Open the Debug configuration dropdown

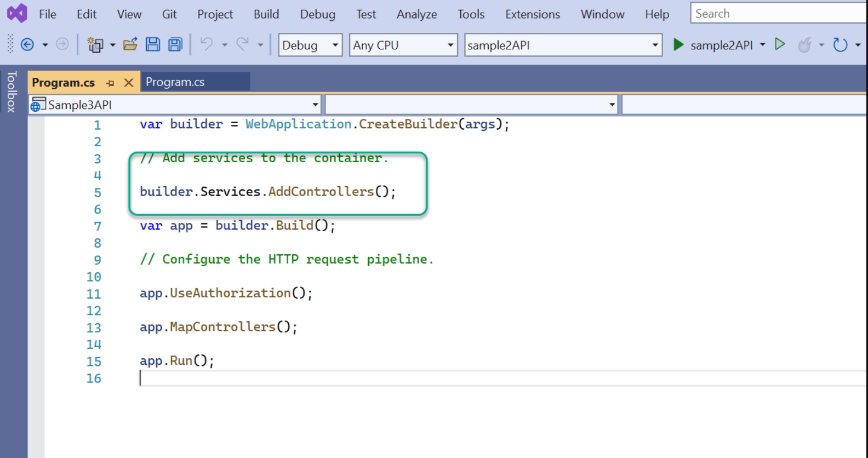tap(310, 45)
